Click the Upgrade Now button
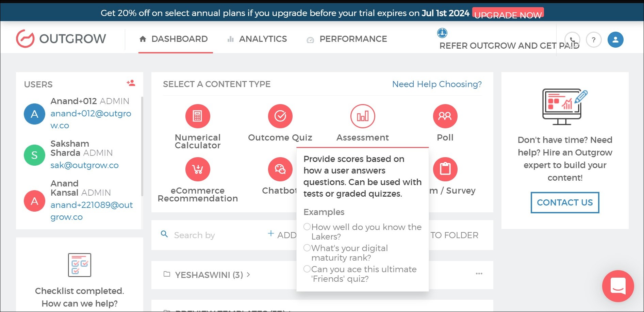The image size is (644, 312). [x=508, y=14]
